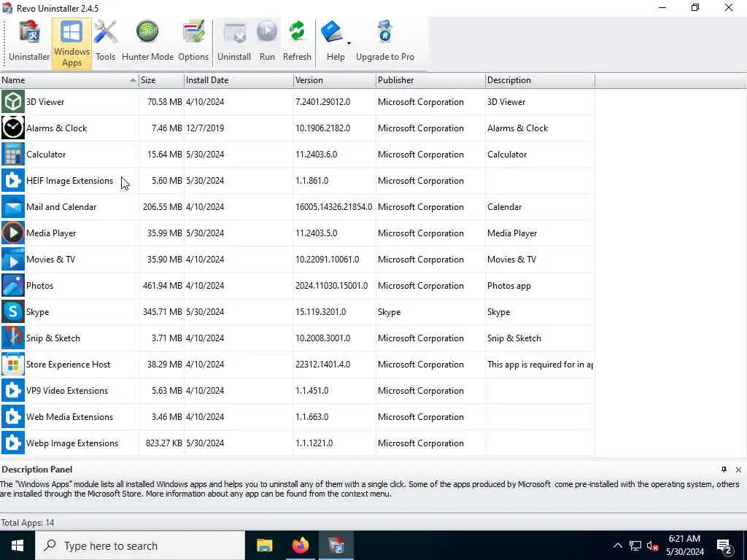The height and width of the screenshot is (560, 747).
Task: Select the Calculator app icon
Action: point(13,154)
